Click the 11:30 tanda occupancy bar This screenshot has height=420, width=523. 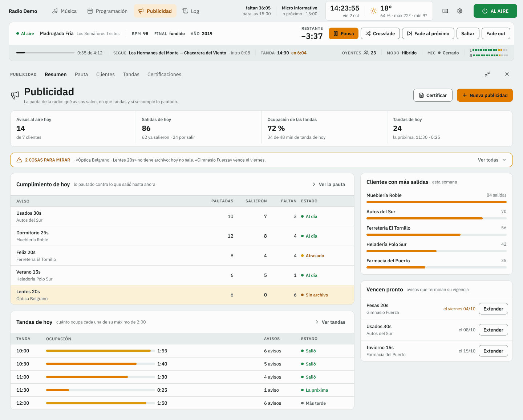(x=101, y=390)
